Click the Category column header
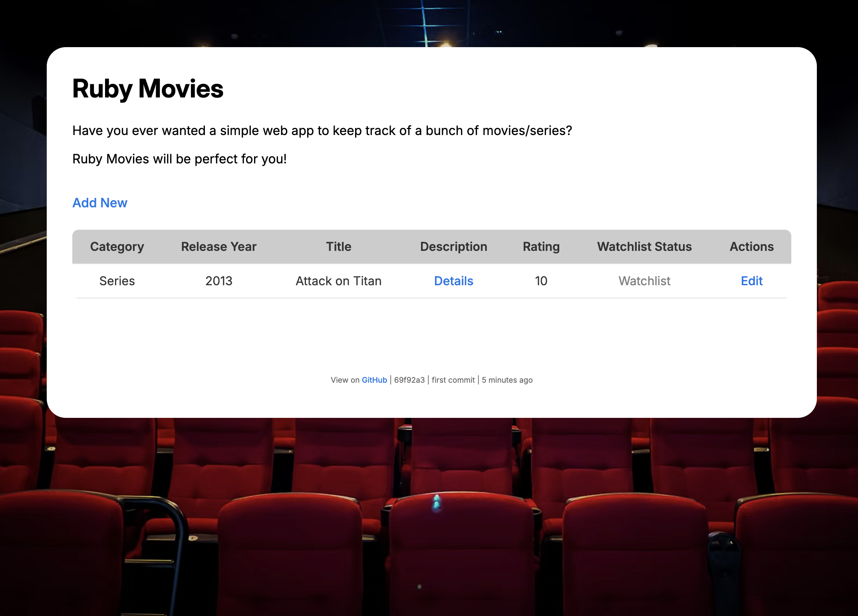The height and width of the screenshot is (616, 858). 117,246
